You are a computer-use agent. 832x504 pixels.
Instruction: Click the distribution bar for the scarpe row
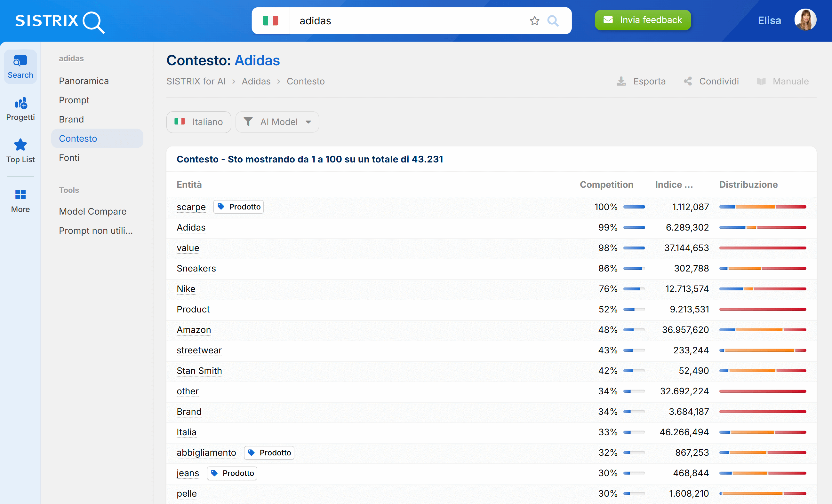coord(763,207)
